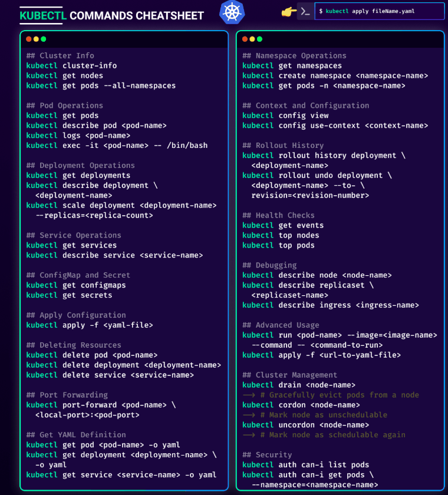Select the 'kubectl get nodes' line
This screenshot has height=495, width=448.
tap(64, 76)
